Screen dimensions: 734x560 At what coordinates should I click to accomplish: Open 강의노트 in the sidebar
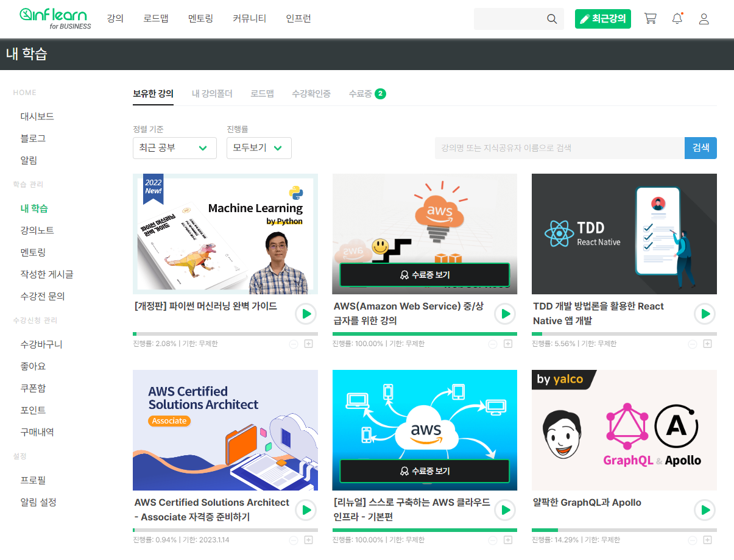[x=37, y=230]
